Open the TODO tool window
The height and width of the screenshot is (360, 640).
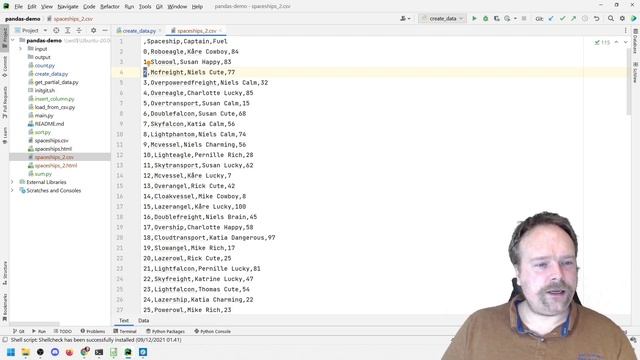point(63,331)
